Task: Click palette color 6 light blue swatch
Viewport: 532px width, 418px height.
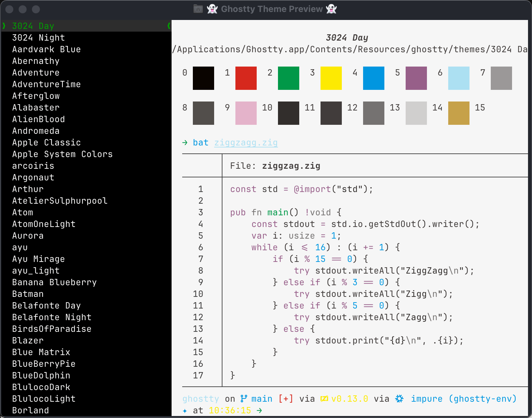Action: click(x=459, y=78)
